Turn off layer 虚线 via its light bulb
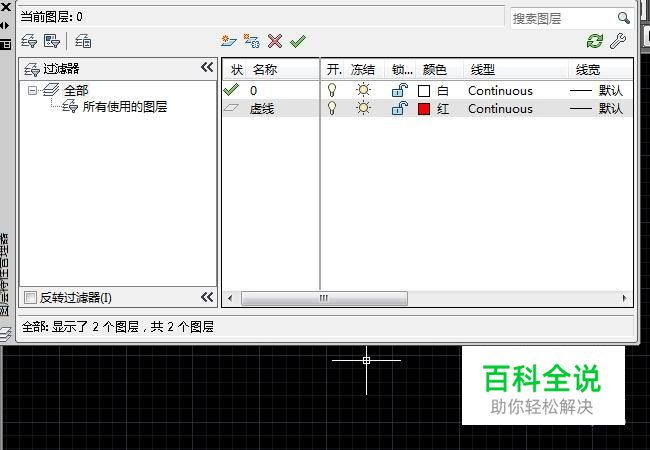Screen dimensions: 650x450 (x=332, y=108)
